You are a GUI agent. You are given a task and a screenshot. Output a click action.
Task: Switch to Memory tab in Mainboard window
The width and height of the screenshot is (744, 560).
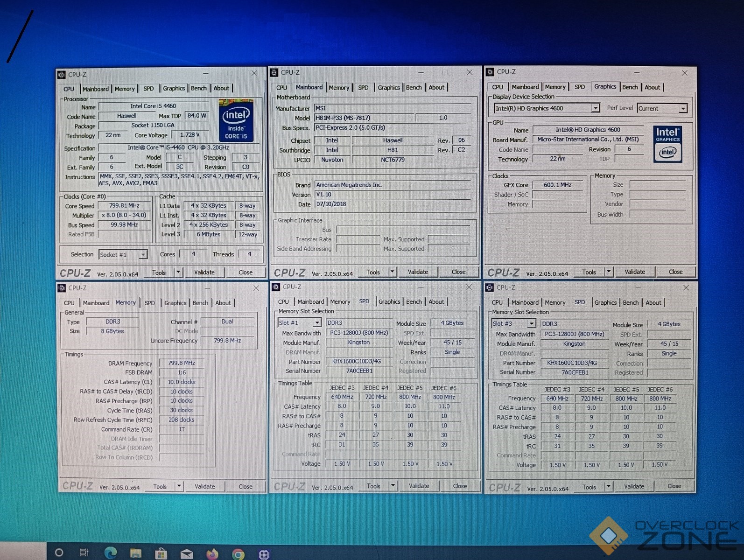point(339,88)
